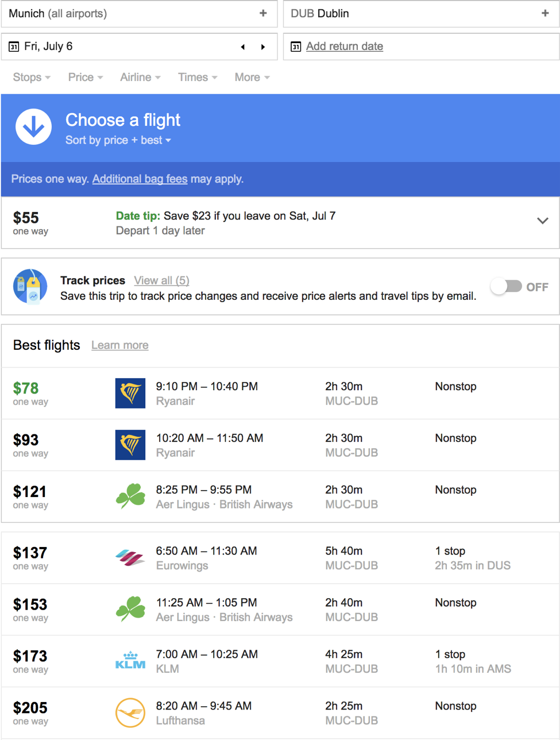Image resolution: width=560 pixels, height=740 pixels.
Task: Open the Airline filter dropdown
Action: click(x=140, y=77)
